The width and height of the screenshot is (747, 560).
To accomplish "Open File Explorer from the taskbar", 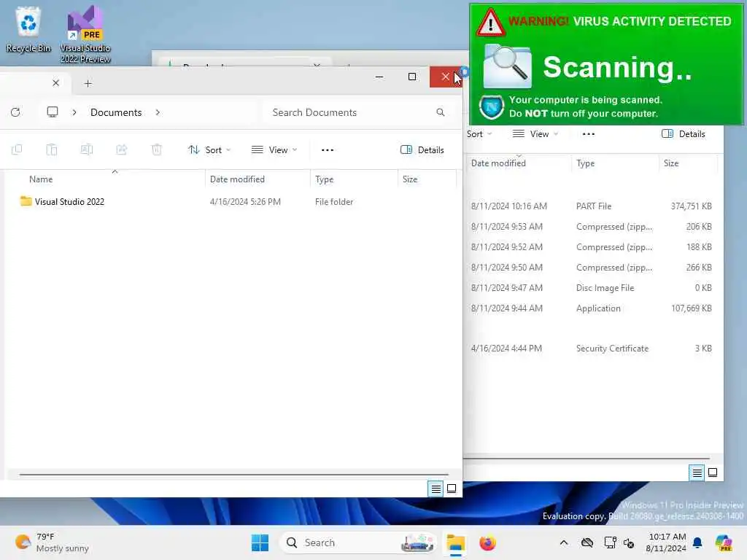I will [x=455, y=542].
